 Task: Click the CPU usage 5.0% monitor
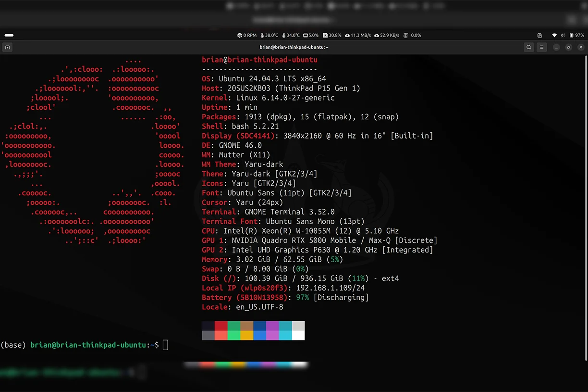310,35
